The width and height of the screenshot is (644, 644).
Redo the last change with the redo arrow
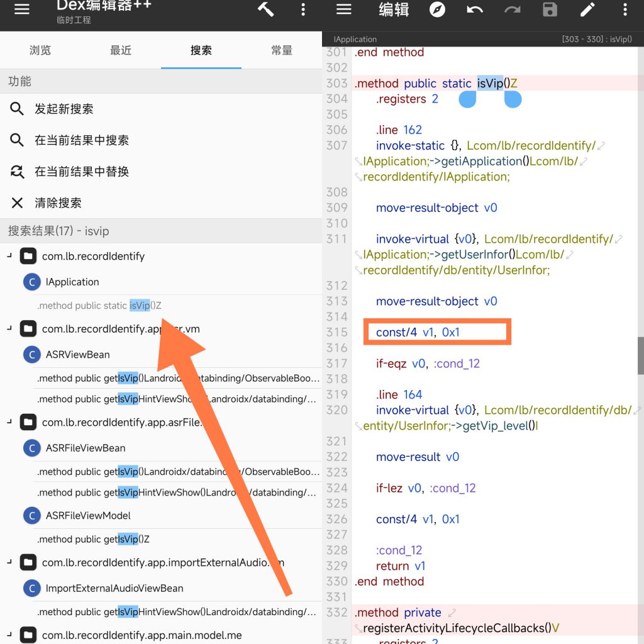pos(512,9)
